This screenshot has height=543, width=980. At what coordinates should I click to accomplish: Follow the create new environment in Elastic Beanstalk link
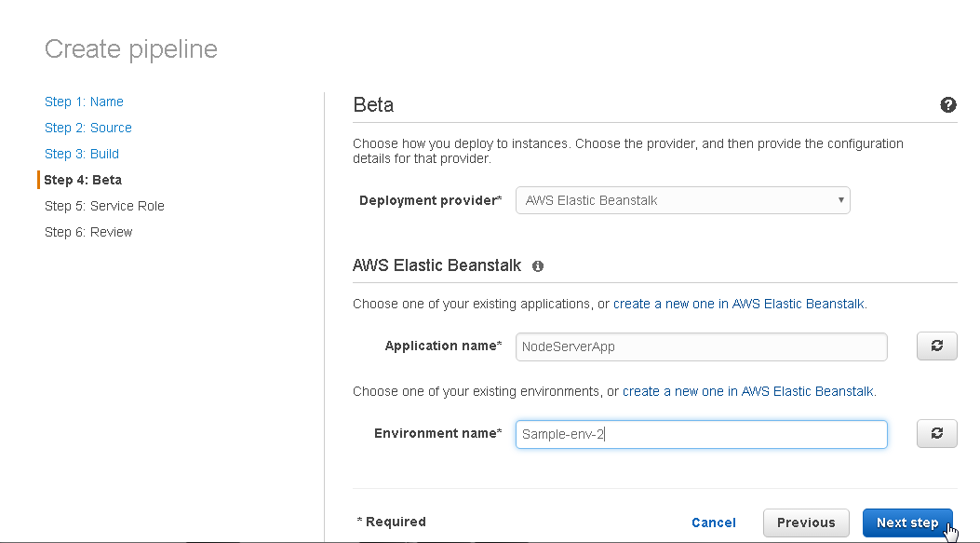pyautogui.click(x=748, y=391)
